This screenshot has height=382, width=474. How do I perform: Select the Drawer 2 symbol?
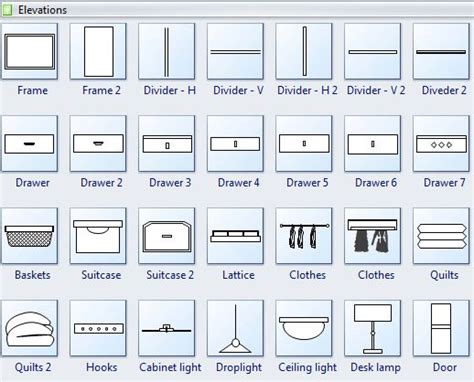(x=98, y=144)
